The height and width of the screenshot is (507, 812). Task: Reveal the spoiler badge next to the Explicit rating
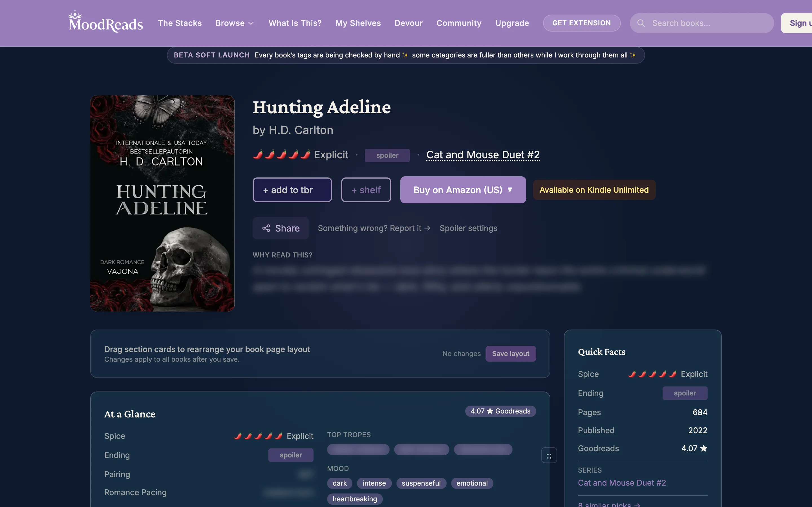[387, 155]
